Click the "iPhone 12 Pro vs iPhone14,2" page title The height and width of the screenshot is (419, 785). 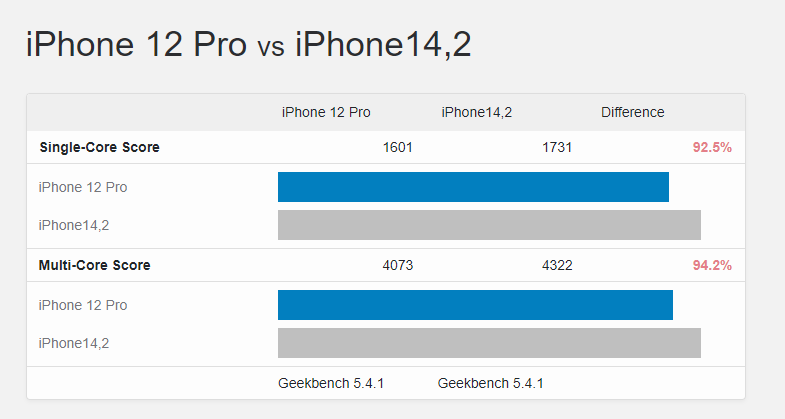click(248, 45)
